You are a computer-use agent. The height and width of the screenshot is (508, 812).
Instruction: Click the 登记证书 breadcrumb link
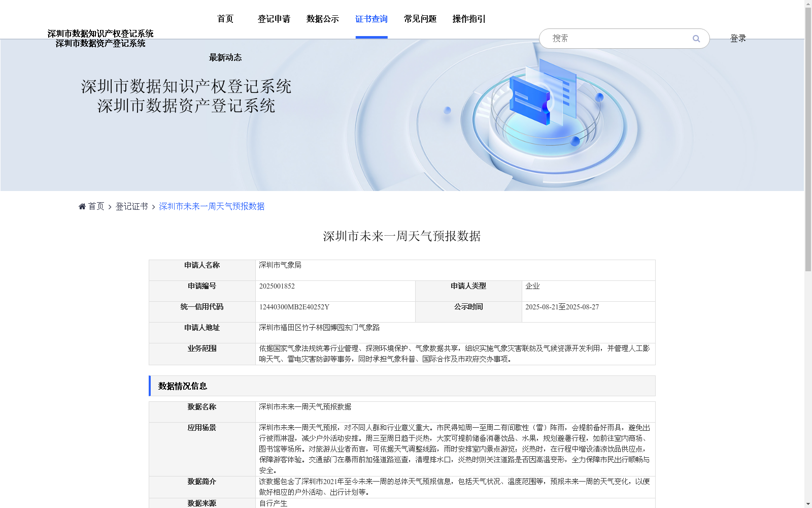(131, 206)
